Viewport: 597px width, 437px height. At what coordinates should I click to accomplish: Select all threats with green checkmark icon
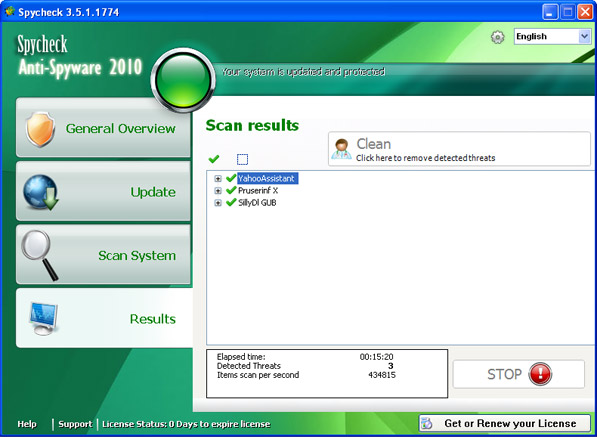(x=214, y=159)
